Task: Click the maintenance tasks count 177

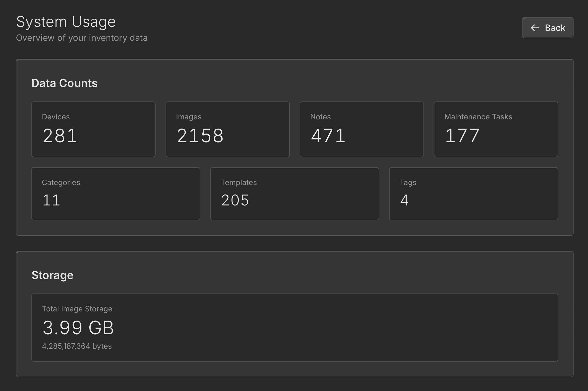Action: (462, 136)
